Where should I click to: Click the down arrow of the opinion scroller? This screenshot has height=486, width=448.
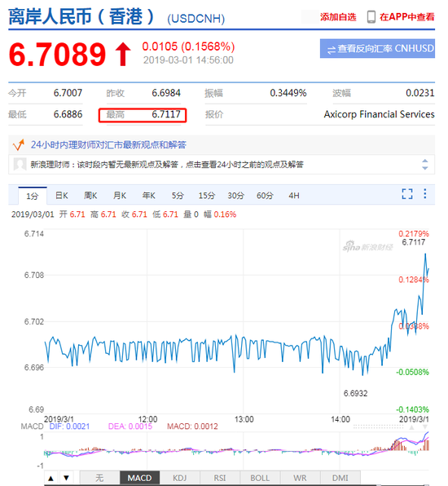click(x=424, y=168)
